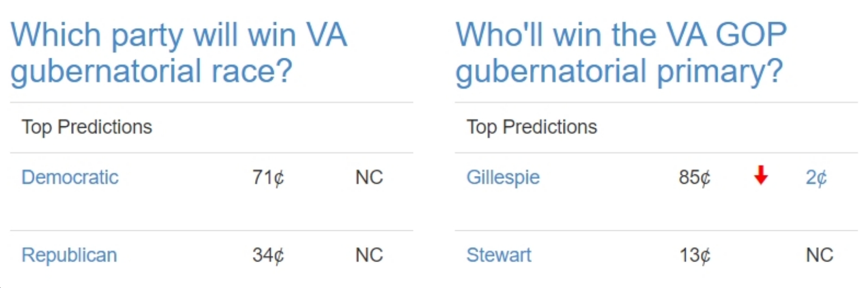Click the "gubernatorial primary?" heading line
Screen dimensions: 868x288
pyautogui.click(x=619, y=72)
